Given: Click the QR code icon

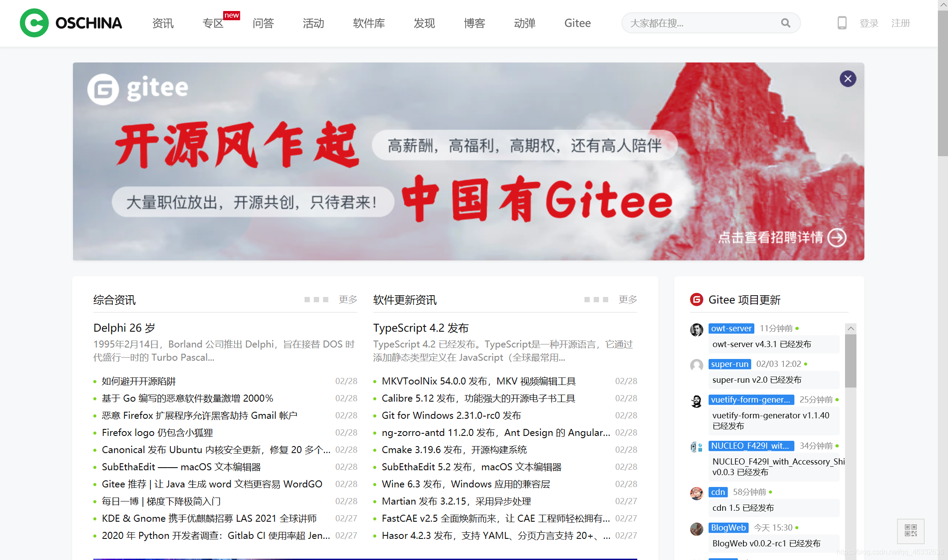Looking at the screenshot, I should (911, 531).
